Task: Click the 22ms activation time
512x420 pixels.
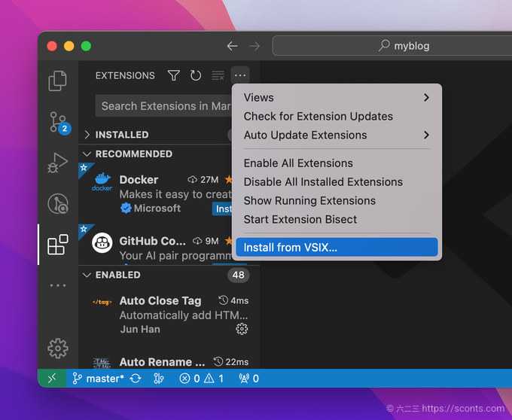Action: pyautogui.click(x=231, y=362)
